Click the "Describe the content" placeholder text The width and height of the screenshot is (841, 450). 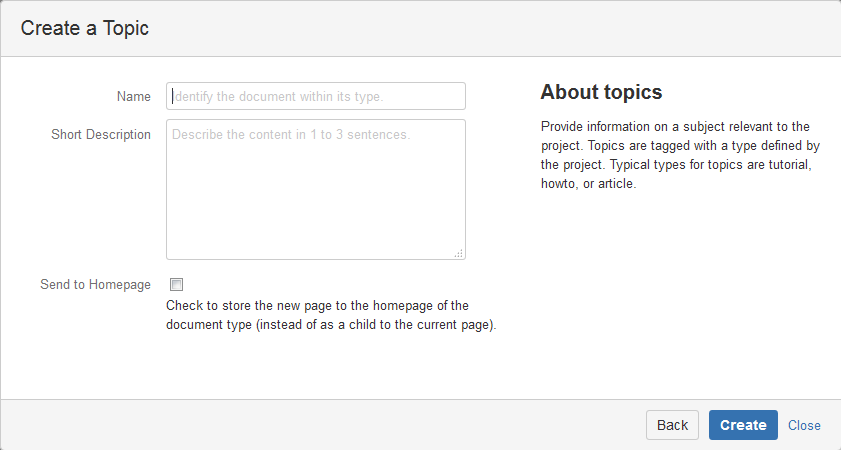point(290,134)
